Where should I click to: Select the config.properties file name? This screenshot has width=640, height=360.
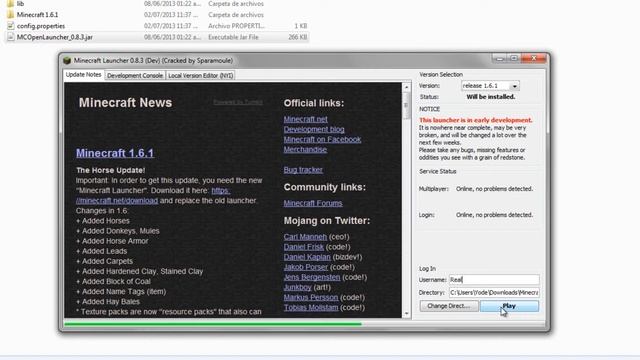41,26
